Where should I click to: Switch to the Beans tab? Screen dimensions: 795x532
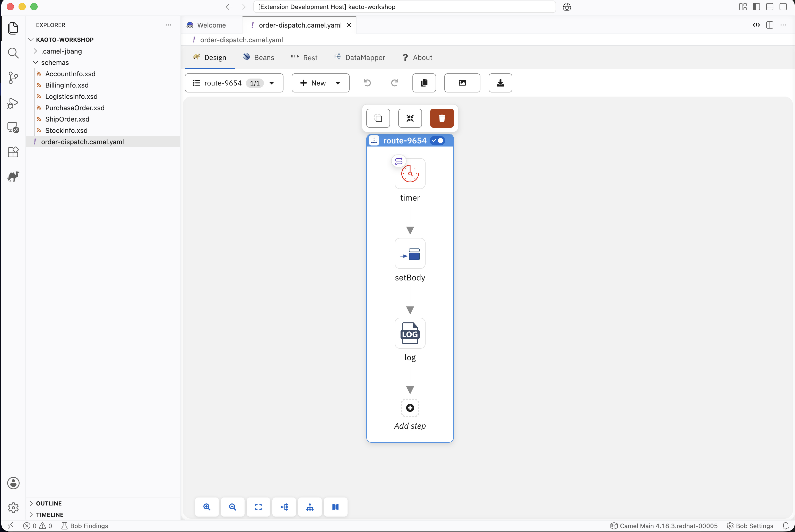pyautogui.click(x=258, y=57)
